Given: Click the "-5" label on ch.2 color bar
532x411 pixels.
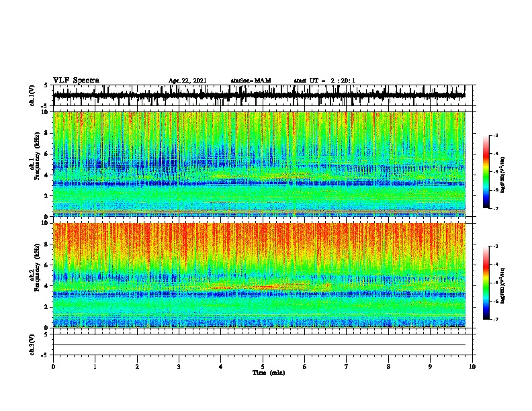Looking at the screenshot, I should coord(495,283).
